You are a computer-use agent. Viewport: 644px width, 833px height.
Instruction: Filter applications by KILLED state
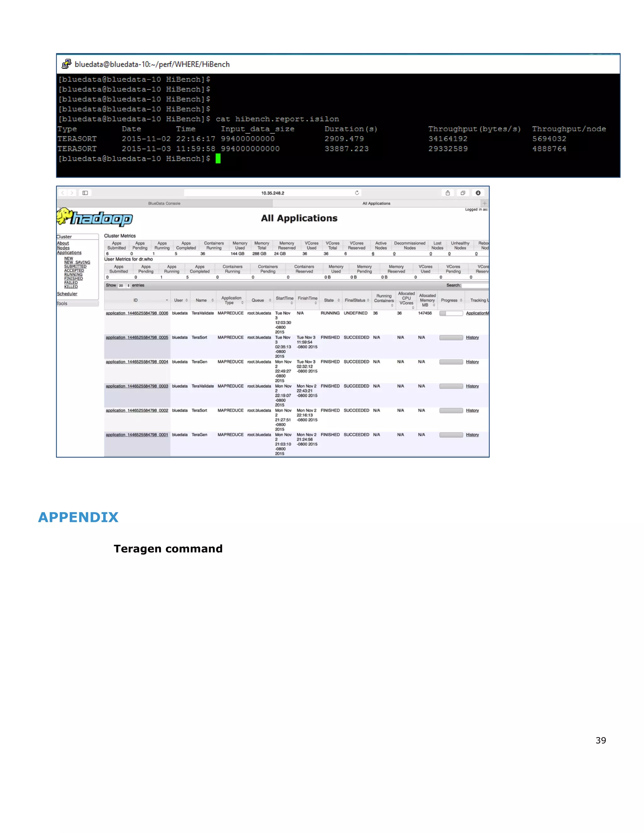click(71, 287)
